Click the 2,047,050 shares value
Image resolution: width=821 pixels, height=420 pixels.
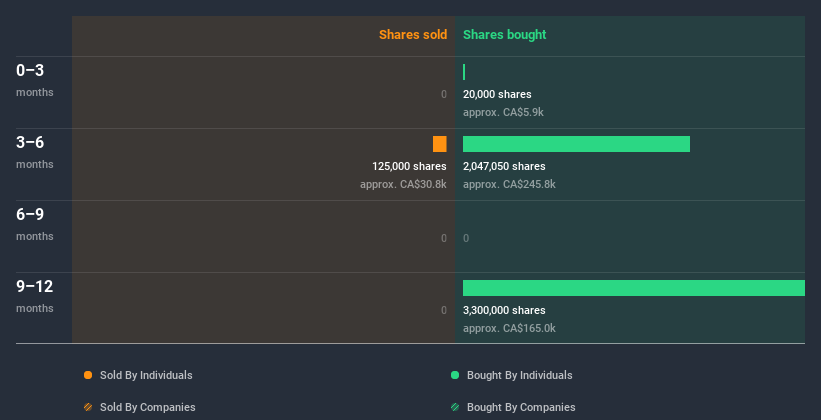504,166
